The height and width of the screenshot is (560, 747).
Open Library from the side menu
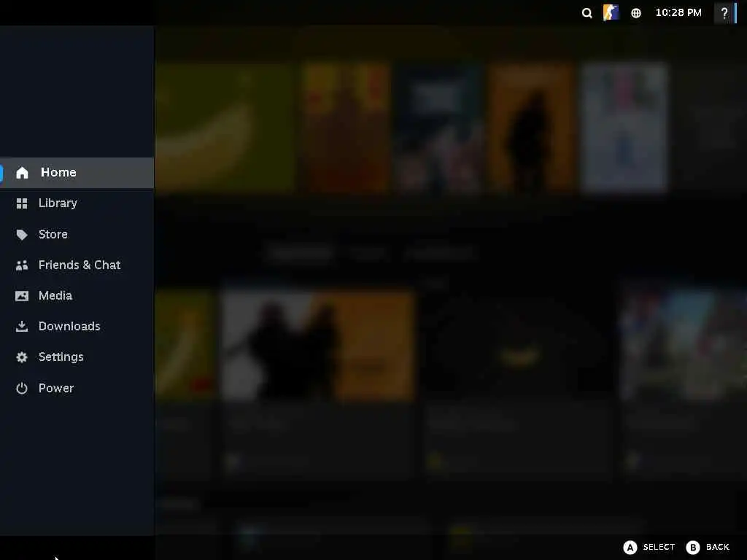(77, 203)
